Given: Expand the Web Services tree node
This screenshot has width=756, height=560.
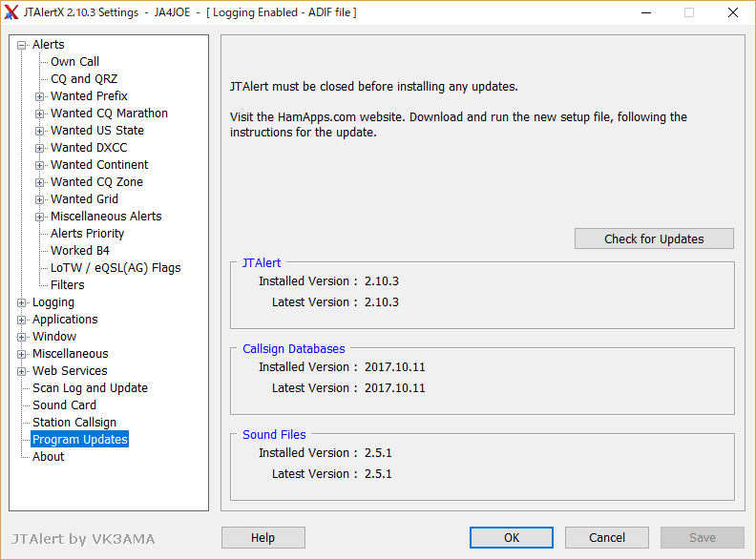Looking at the screenshot, I should 21,371.
